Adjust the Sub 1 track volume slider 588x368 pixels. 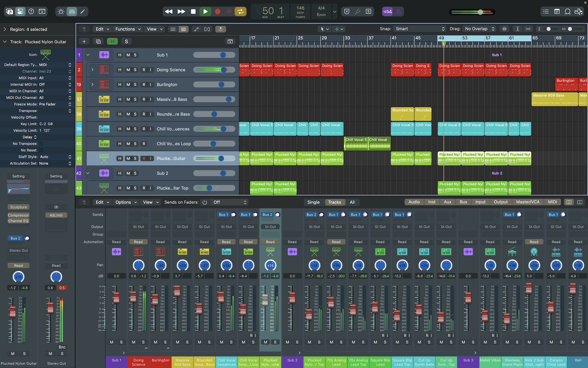pos(223,55)
